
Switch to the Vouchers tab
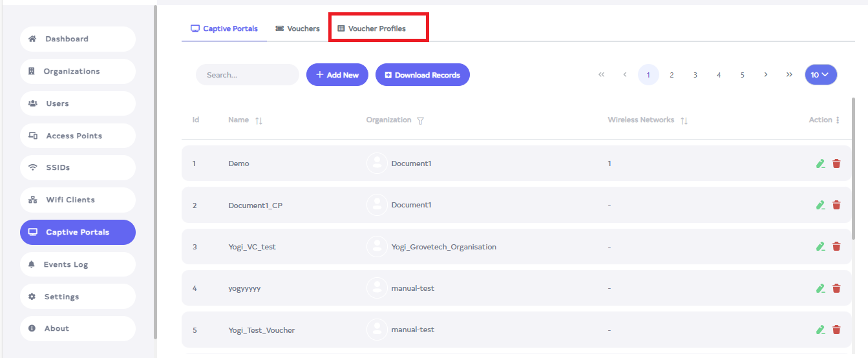297,28
